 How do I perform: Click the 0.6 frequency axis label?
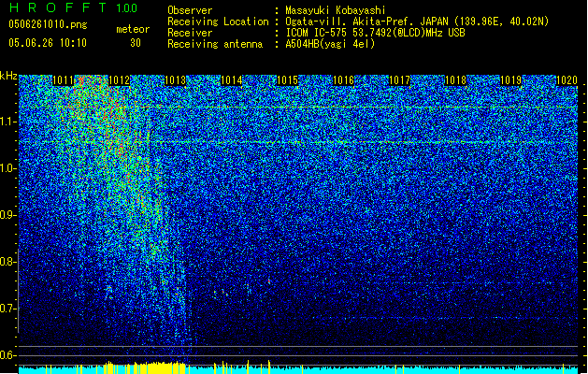pyautogui.click(x=8, y=355)
